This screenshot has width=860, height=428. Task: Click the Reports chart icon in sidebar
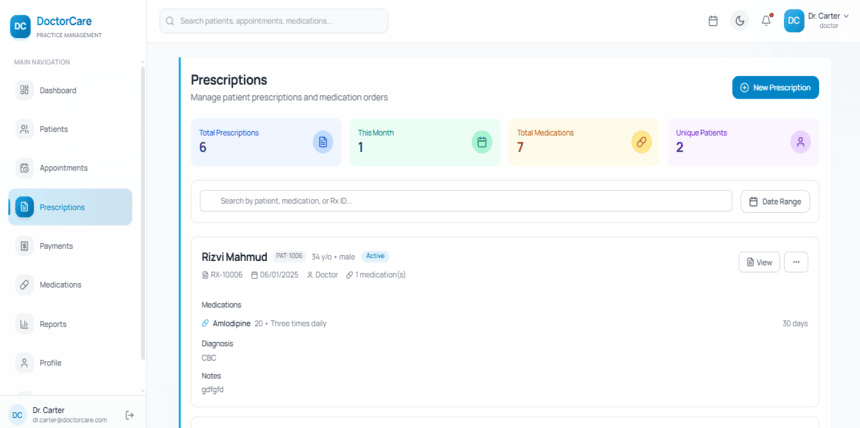point(25,324)
